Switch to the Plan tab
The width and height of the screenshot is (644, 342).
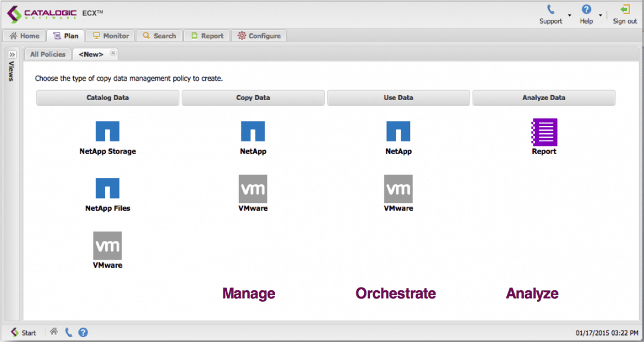click(66, 36)
